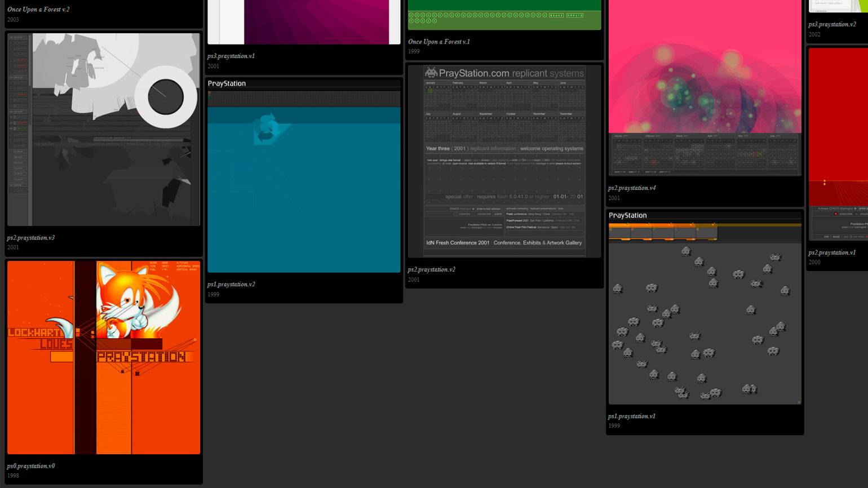Click the ps1.praystation.v2 title link

231,285
